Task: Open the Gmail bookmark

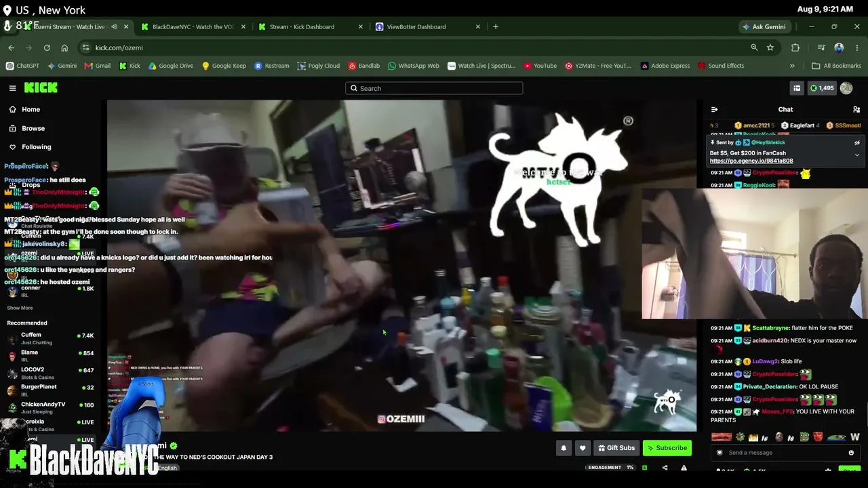Action: pyautogui.click(x=98, y=66)
